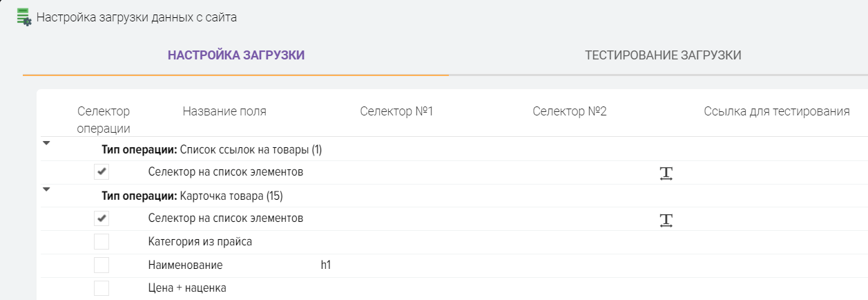Screen dimensions: 868x300
Task: Select the Настройка загрузки tab
Action: (236, 56)
